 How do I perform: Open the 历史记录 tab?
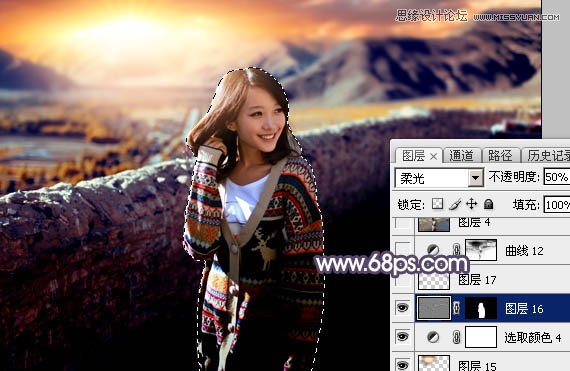(548, 156)
